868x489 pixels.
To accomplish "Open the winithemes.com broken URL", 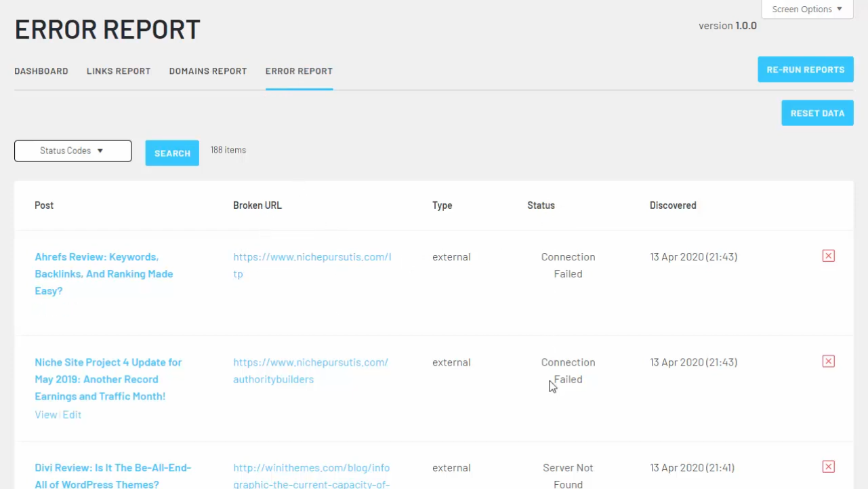I will pos(311,475).
